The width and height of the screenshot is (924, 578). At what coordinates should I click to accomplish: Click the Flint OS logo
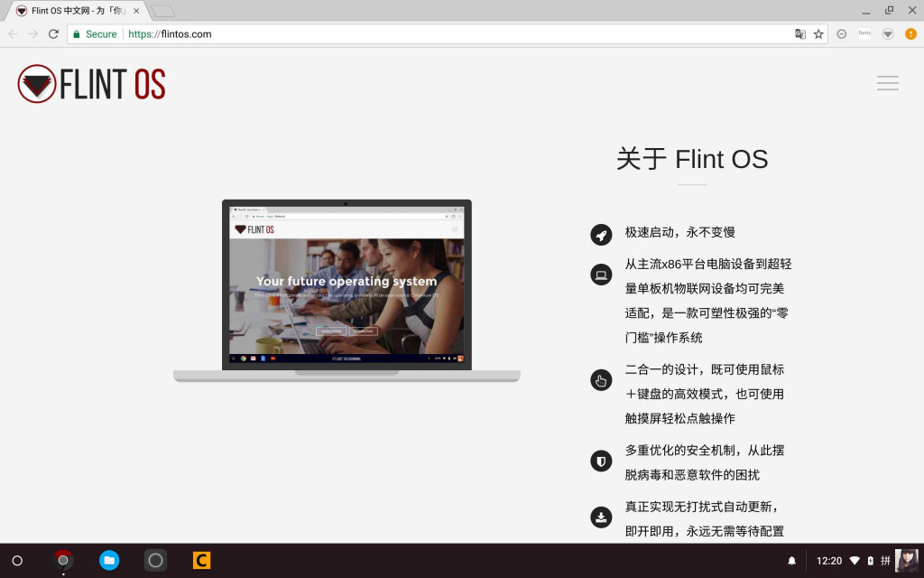[92, 84]
